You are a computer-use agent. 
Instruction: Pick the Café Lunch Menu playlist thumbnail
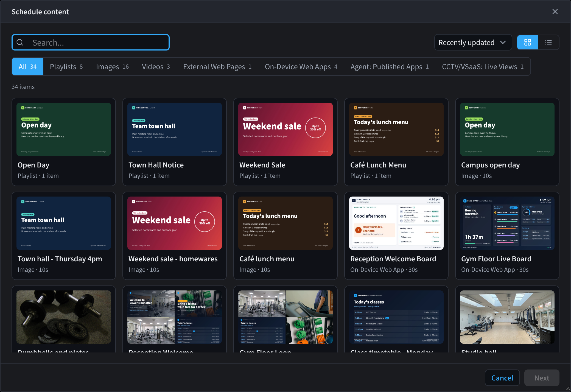(x=396, y=129)
